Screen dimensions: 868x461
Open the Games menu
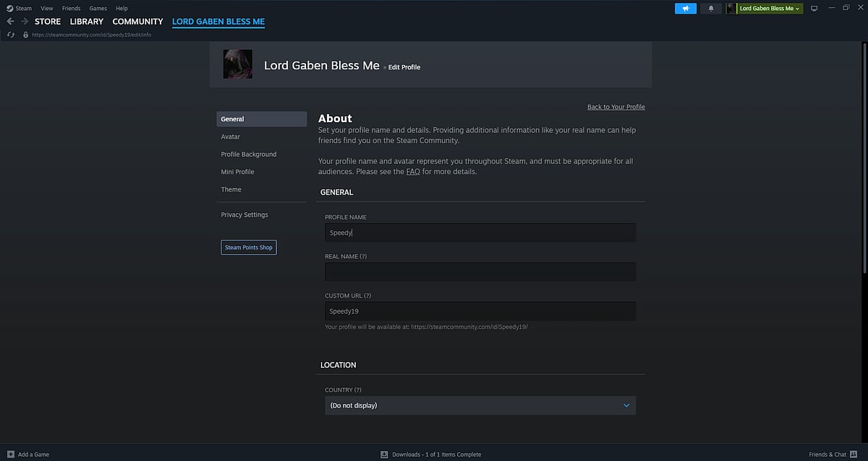(98, 8)
